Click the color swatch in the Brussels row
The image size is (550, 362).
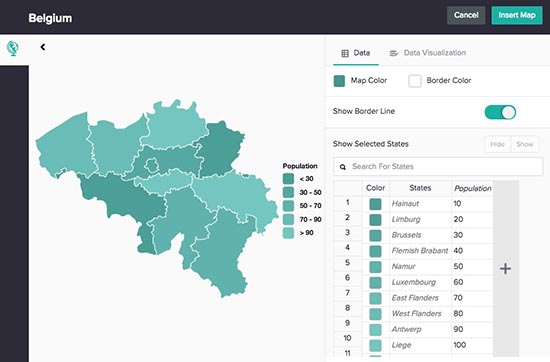pyautogui.click(x=375, y=235)
